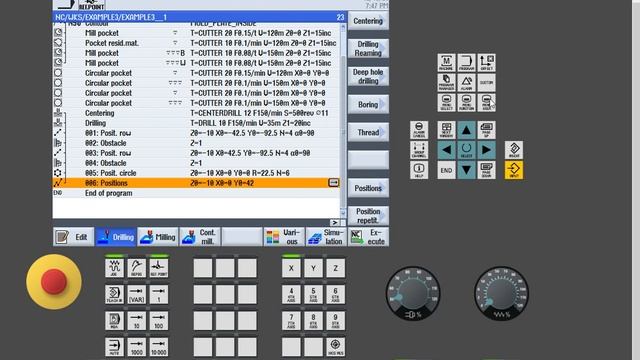The height and width of the screenshot is (360, 640).
Task: Toggle the JOG mode key
Action: coord(114,268)
